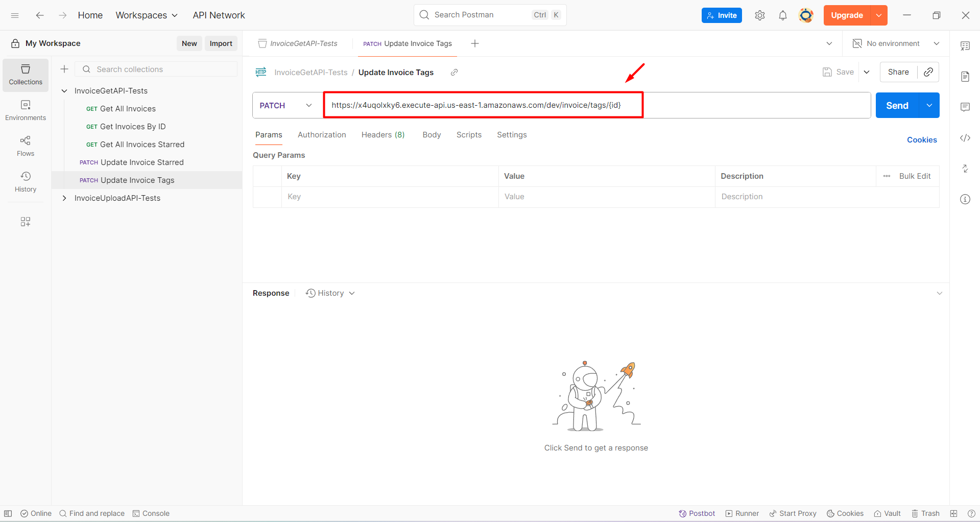Select the Flows icon in the sidebar

coord(25,146)
